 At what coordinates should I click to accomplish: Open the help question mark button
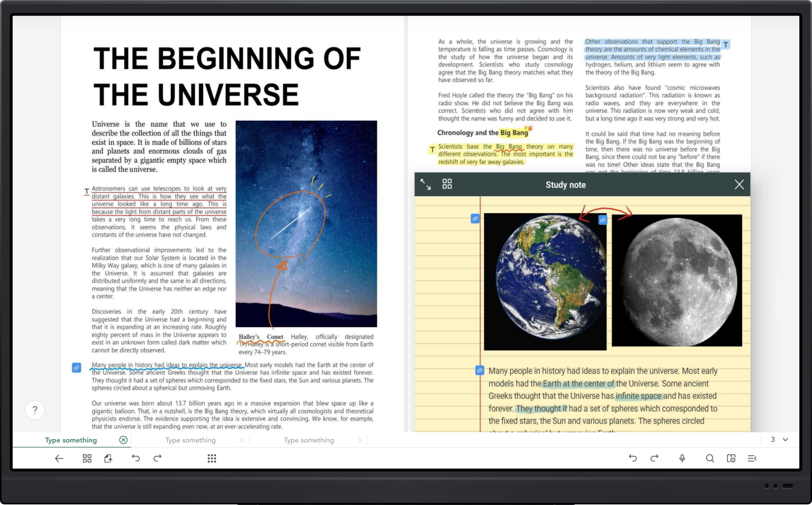[35, 410]
